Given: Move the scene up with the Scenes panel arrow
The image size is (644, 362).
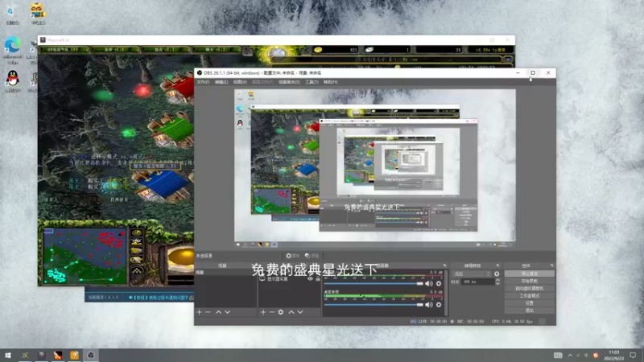Looking at the screenshot, I should (x=218, y=312).
